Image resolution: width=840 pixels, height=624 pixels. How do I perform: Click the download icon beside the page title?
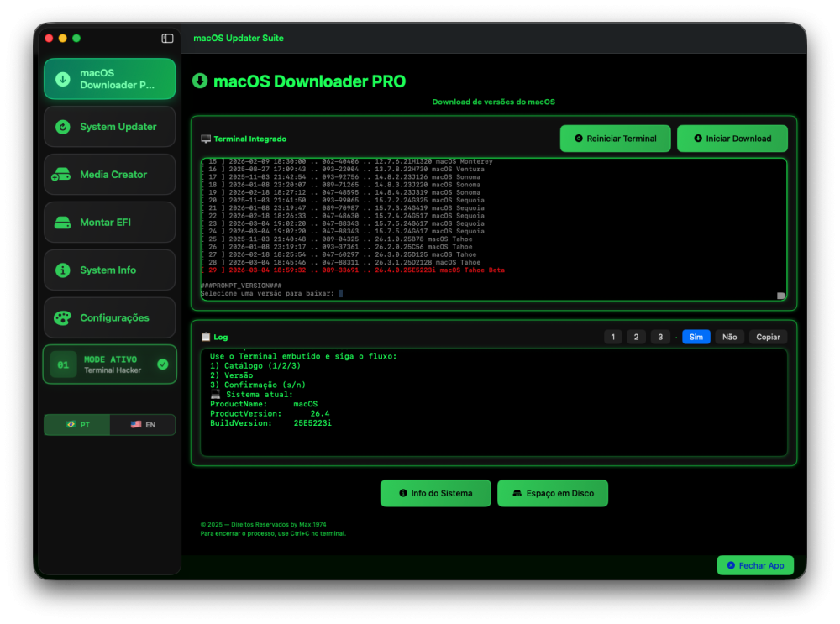coord(200,81)
